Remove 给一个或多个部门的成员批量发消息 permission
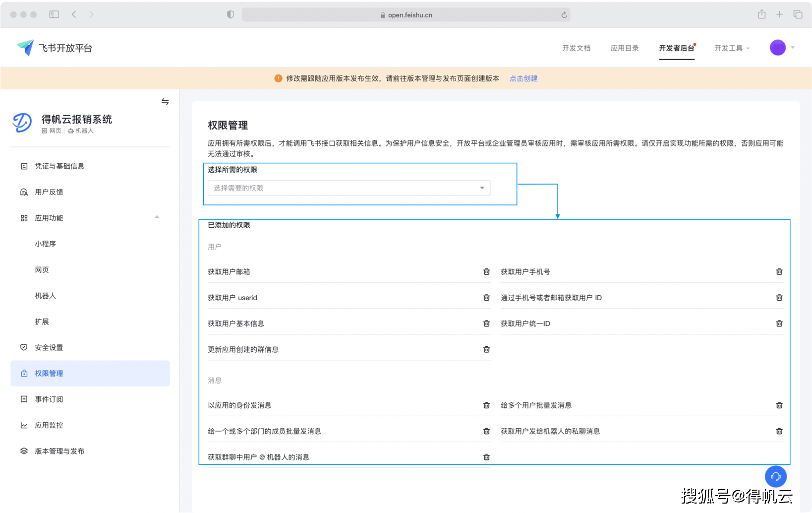812x513 pixels. pos(486,431)
